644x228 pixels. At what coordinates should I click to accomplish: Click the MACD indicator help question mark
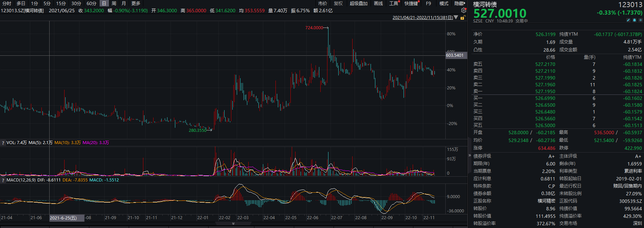click(3, 180)
